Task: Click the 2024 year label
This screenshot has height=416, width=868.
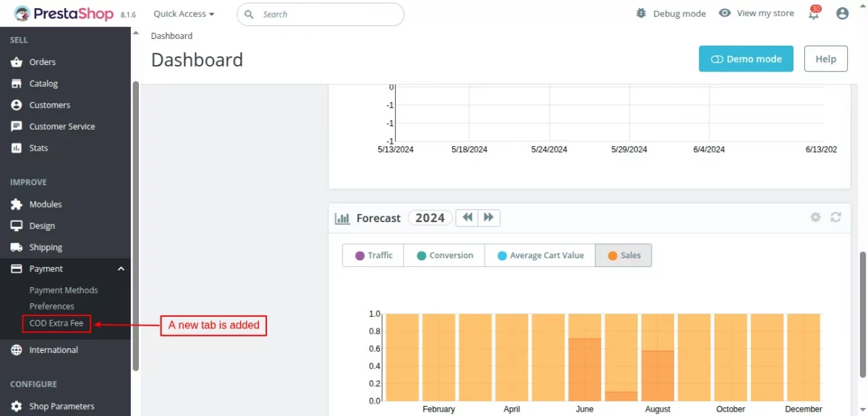Action: coord(430,218)
